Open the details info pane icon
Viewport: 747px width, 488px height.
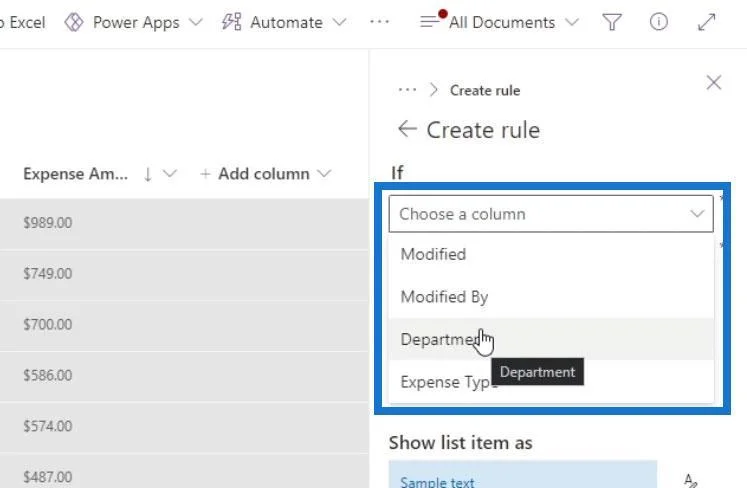658,22
